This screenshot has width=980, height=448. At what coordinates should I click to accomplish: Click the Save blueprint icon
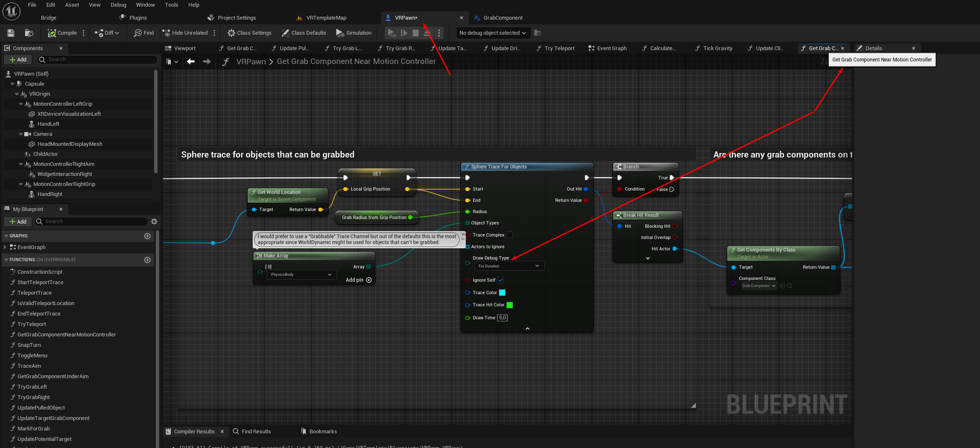(x=11, y=33)
